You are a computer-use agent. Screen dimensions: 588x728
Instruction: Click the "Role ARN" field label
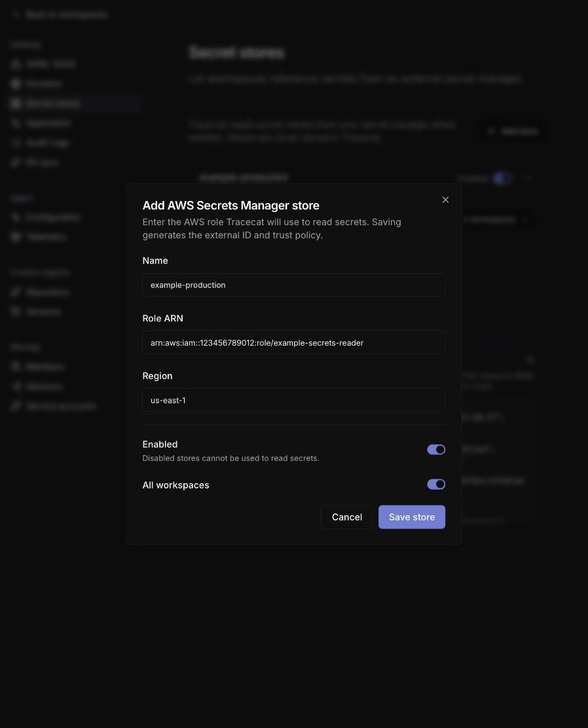click(x=162, y=318)
